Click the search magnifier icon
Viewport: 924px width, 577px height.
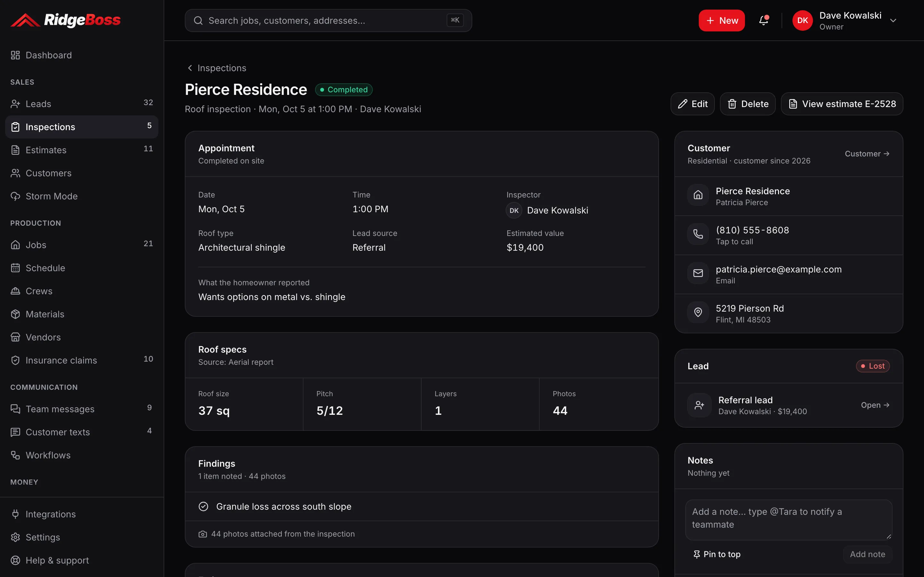click(198, 21)
